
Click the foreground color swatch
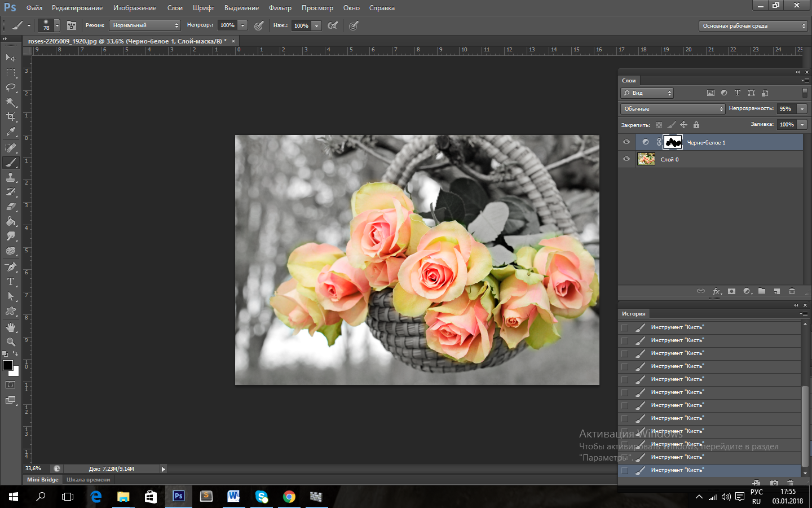[x=8, y=365]
